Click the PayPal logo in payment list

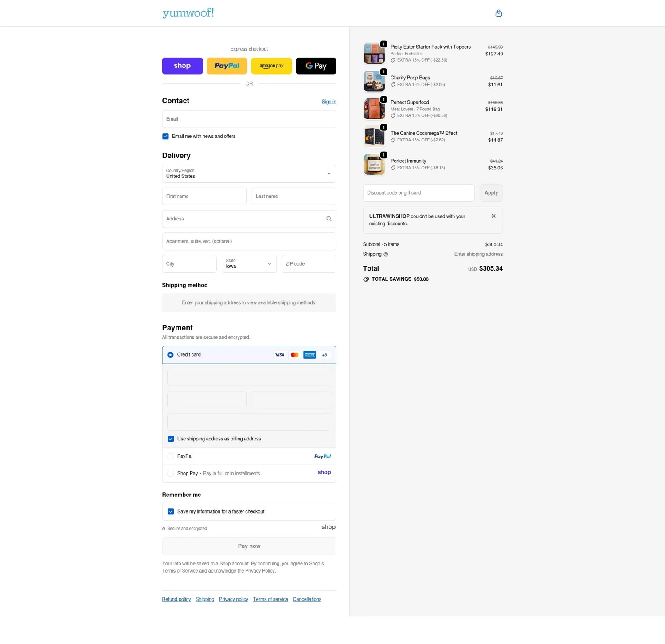tap(323, 456)
